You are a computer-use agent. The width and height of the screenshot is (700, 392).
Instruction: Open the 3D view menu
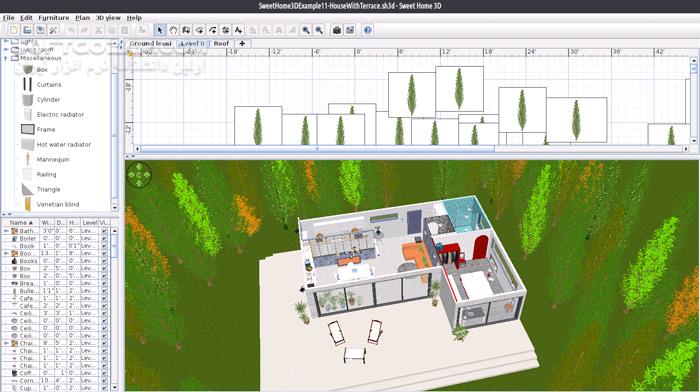pos(108,18)
